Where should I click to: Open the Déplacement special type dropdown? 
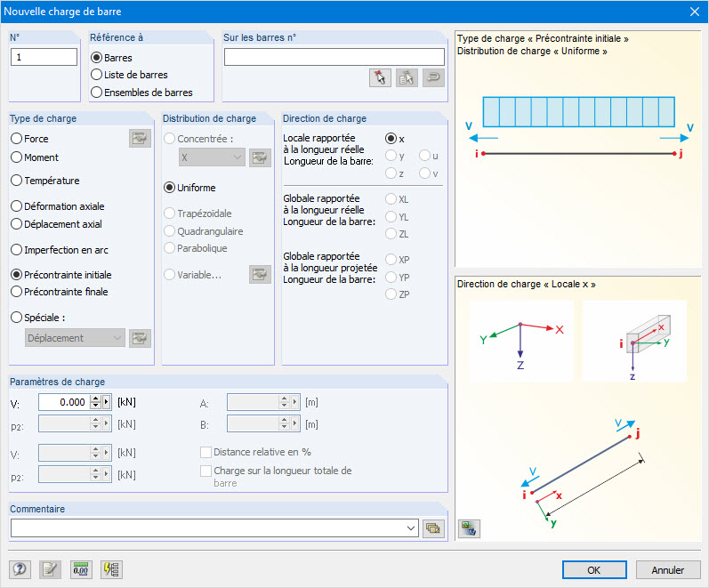75,338
